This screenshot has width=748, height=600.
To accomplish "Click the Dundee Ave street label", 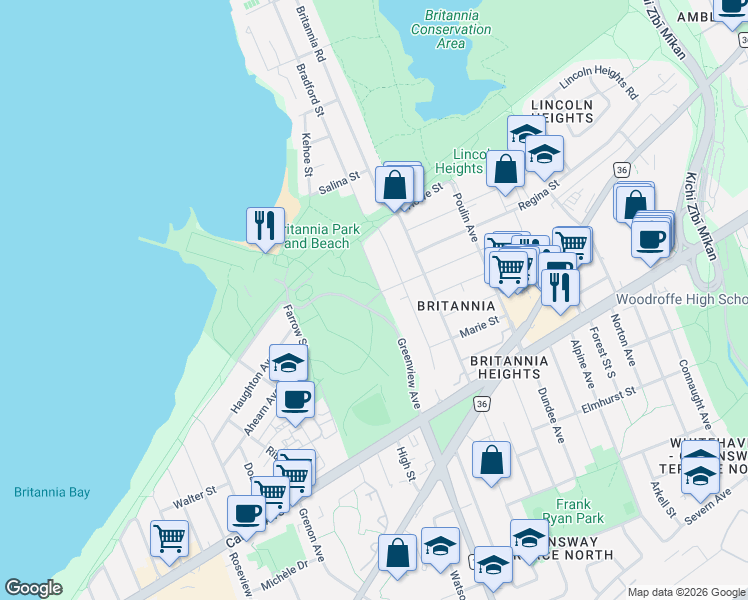I will pyautogui.click(x=551, y=415).
